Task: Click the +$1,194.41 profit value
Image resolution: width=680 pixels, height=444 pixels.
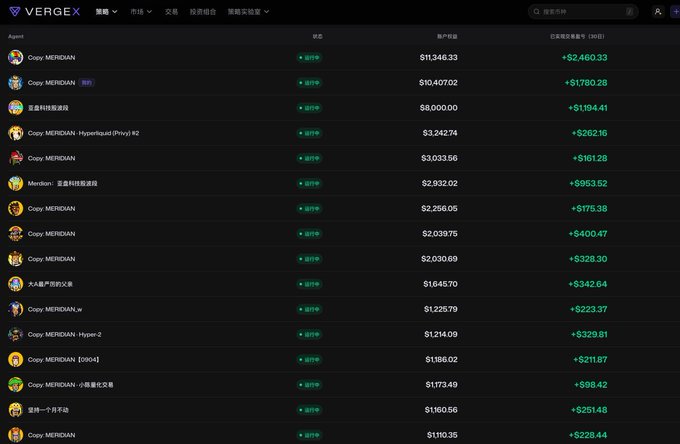Action: click(588, 108)
